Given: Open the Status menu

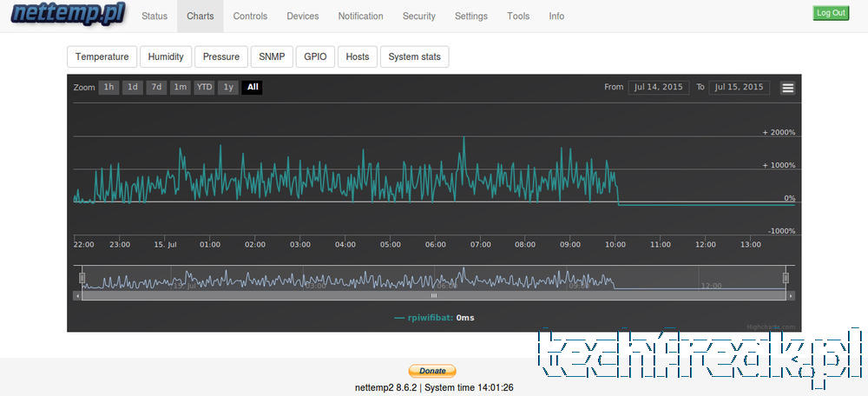Looking at the screenshot, I should pyautogui.click(x=155, y=16).
